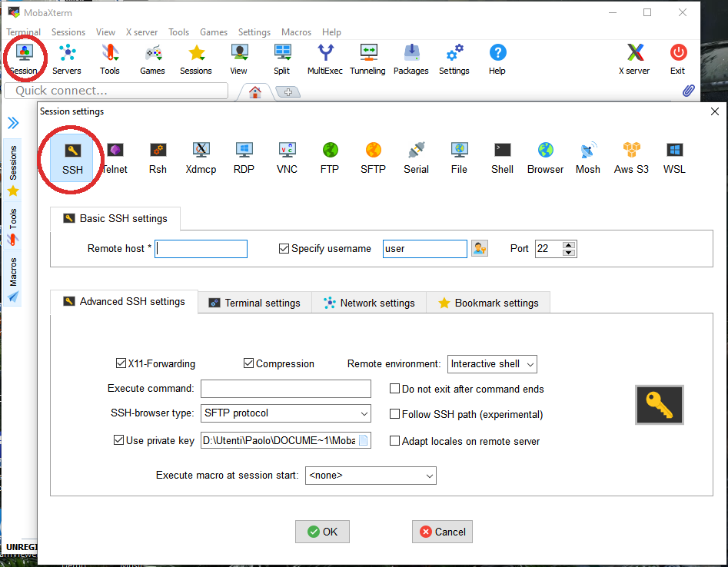Viewport: 728px width, 567px height.
Task: Open the X server menu
Action: [x=141, y=32]
